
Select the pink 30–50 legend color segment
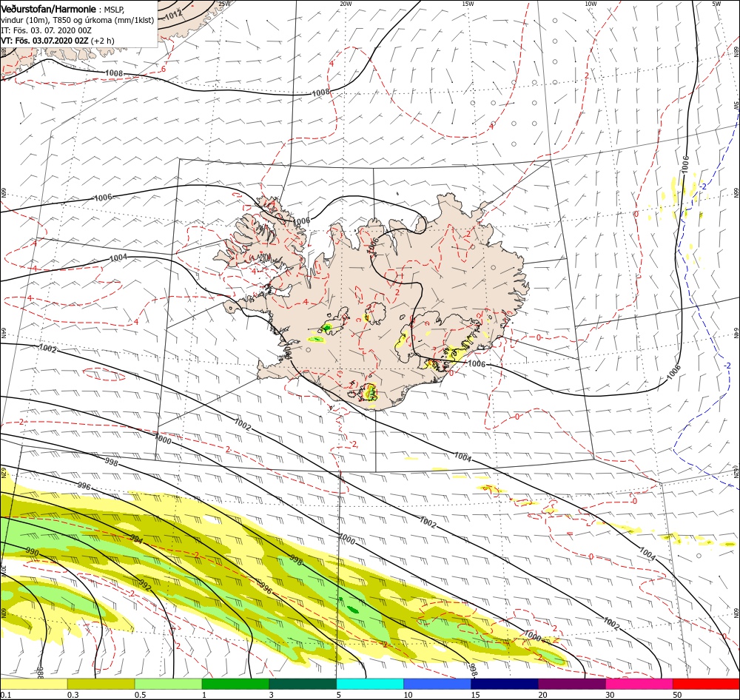[639, 684]
